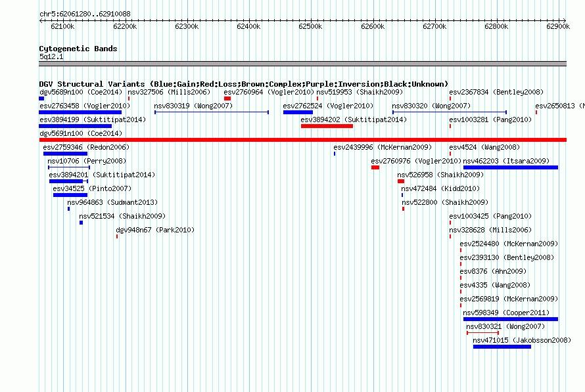Click the Cytogenetic Bands track title
This screenshot has width=585, height=392.
point(78,49)
